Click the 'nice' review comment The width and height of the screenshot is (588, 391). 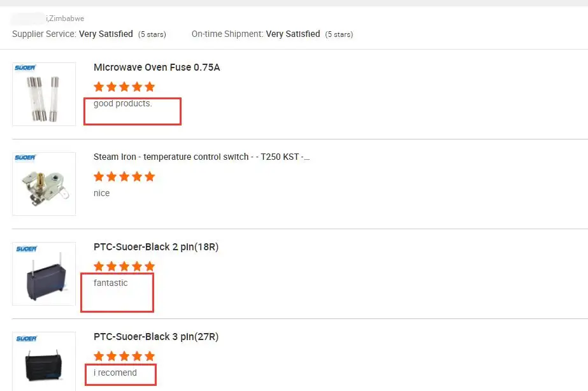[x=101, y=193]
